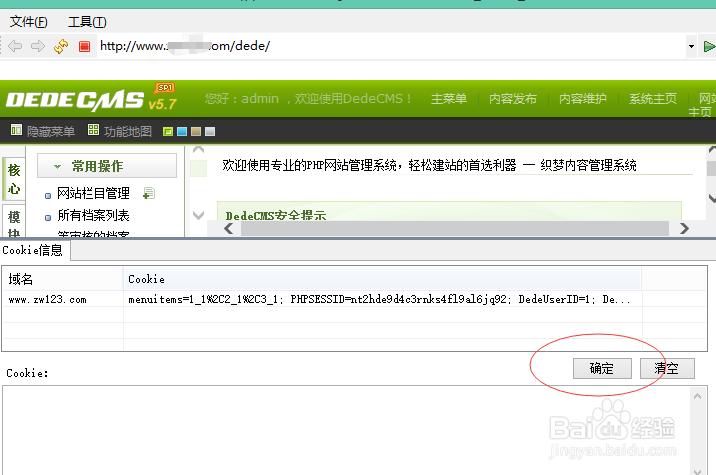Click the URL address field
Screen dimensions: 716x475
(x=390, y=46)
